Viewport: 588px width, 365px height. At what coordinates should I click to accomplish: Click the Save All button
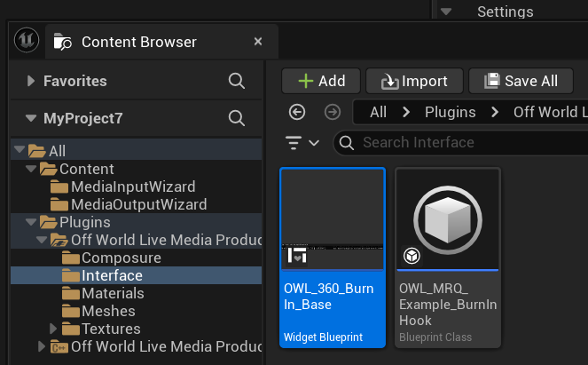(x=521, y=81)
